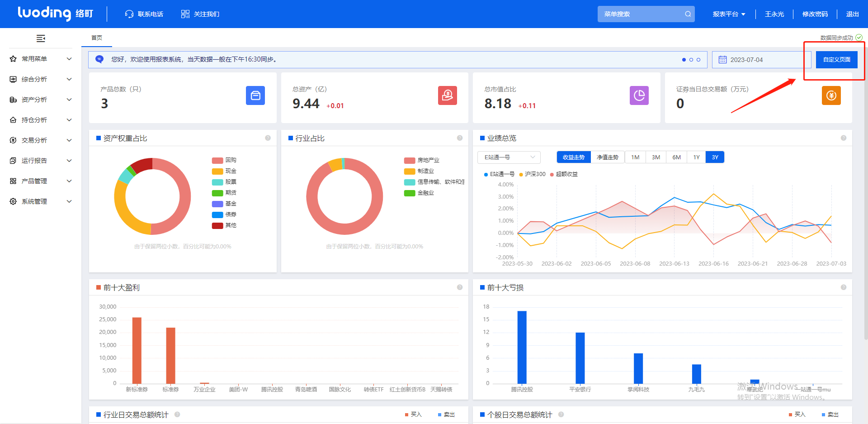Toggle 沪深300 series in chart legend

pos(533,174)
